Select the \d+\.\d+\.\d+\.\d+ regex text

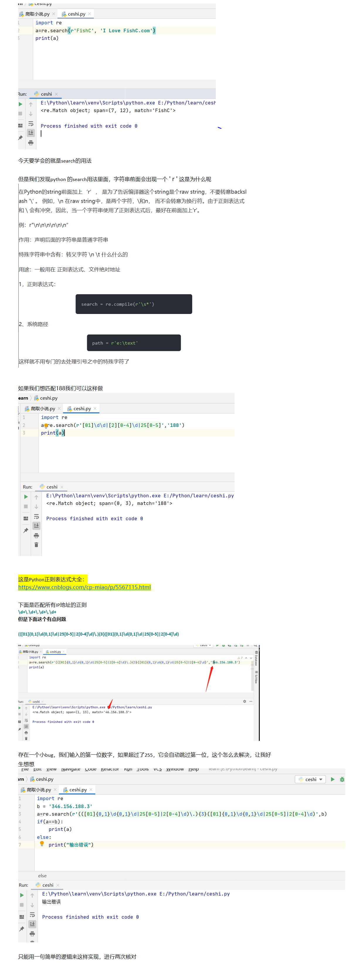click(x=37, y=612)
